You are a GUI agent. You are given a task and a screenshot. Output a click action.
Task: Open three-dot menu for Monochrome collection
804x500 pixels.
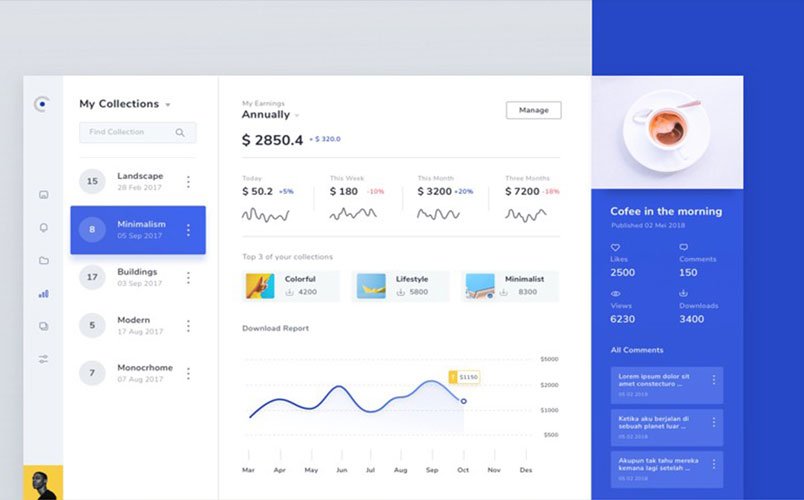point(188,373)
